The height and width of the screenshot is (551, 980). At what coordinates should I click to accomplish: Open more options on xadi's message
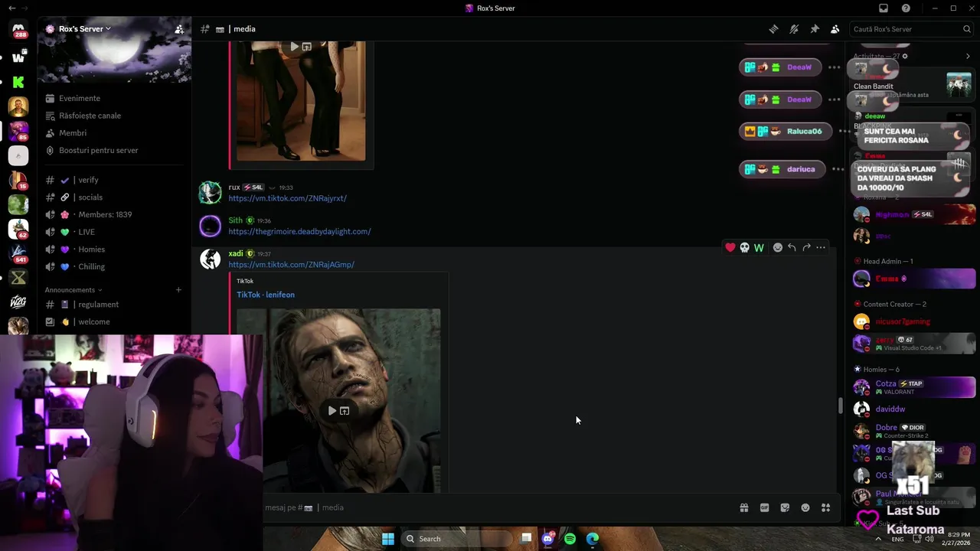pos(821,247)
